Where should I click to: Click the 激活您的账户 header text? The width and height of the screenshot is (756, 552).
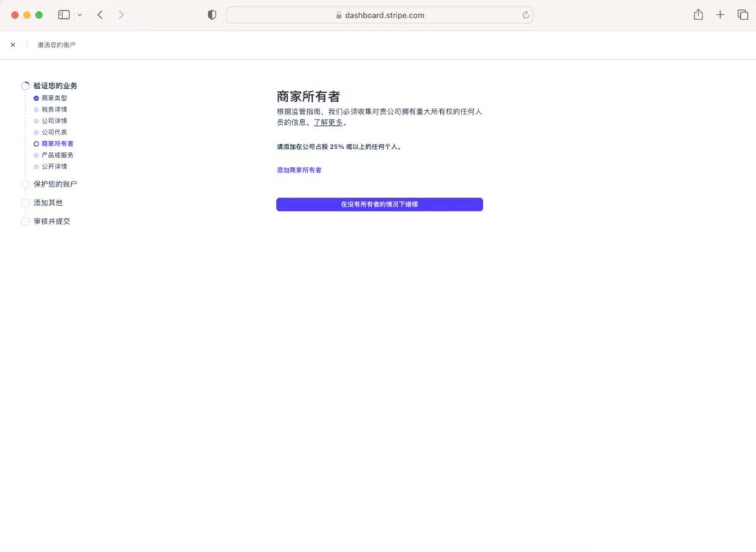pyautogui.click(x=56, y=45)
